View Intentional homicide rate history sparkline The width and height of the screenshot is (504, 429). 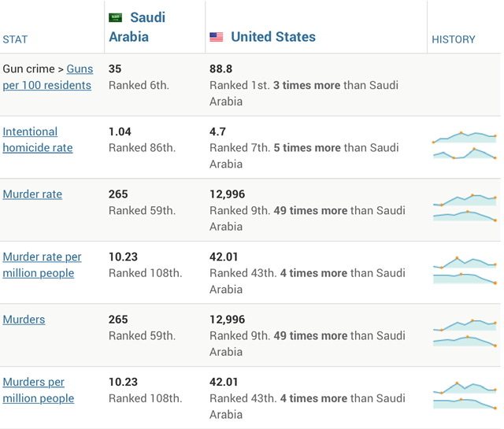[x=465, y=146]
